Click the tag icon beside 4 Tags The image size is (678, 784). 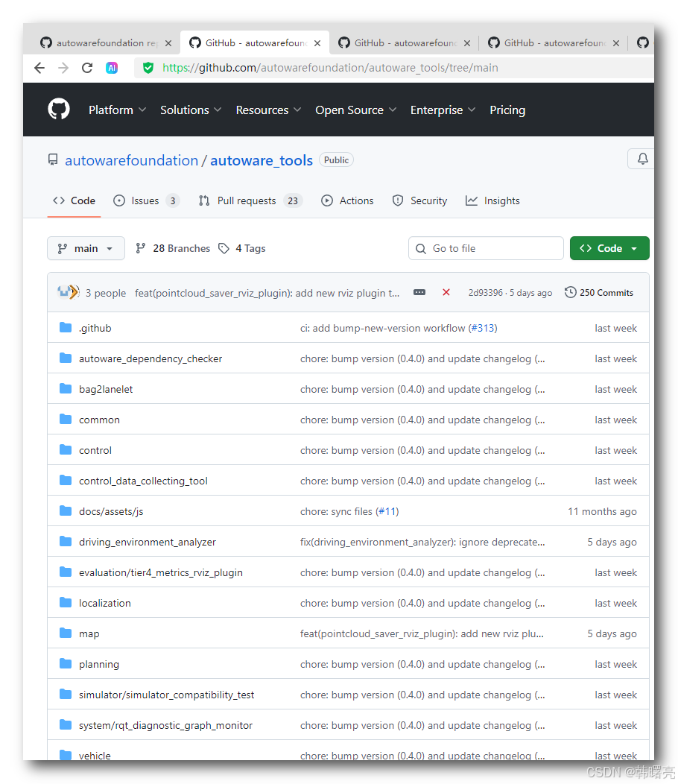tap(224, 248)
